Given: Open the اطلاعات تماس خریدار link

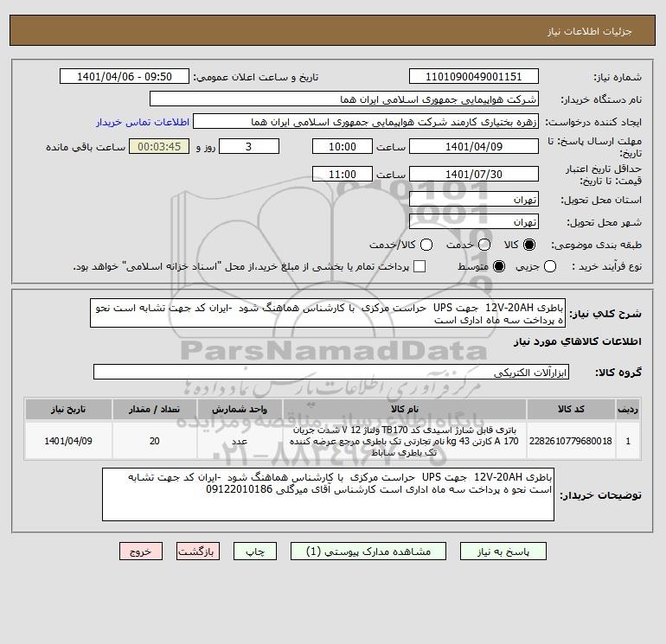Looking at the screenshot, I should click(143, 122).
